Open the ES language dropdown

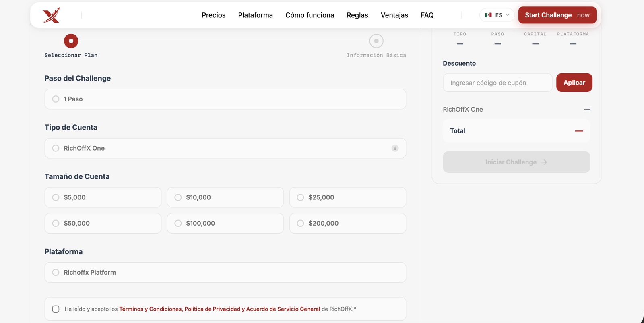coord(497,15)
